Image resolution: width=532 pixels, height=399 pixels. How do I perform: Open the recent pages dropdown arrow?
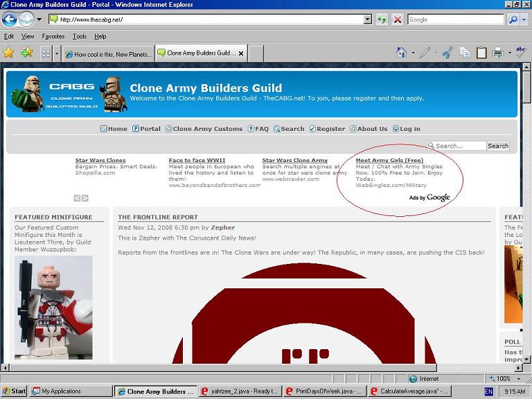pos(39,19)
